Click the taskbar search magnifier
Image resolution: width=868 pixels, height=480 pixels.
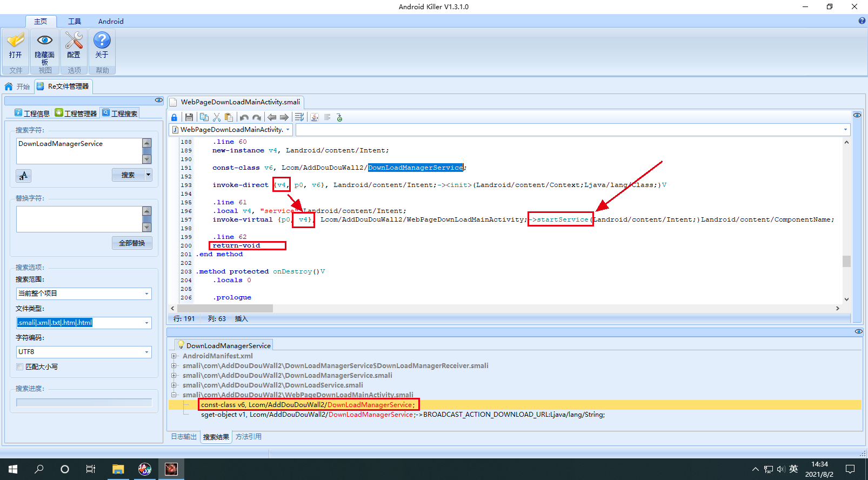pyautogui.click(x=39, y=469)
